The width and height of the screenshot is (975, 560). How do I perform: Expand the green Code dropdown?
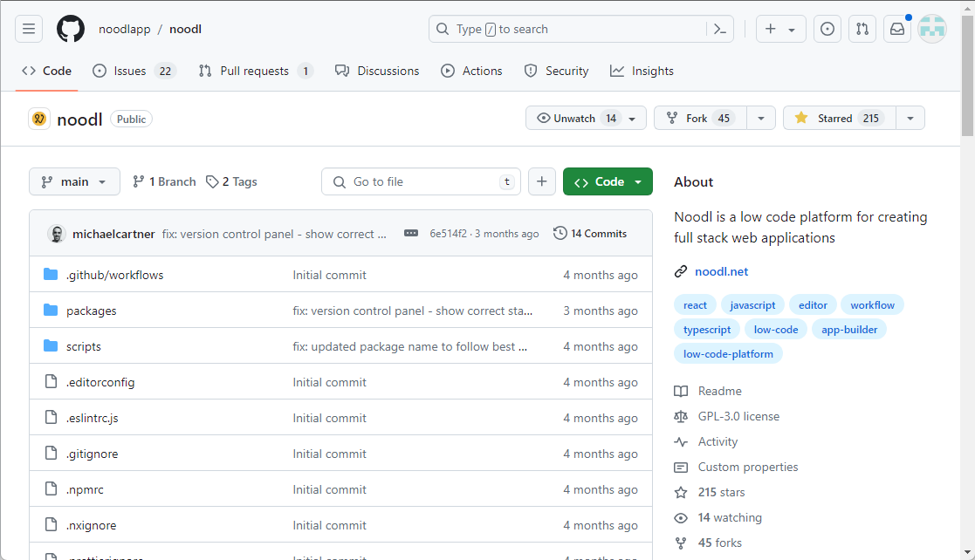pos(608,181)
